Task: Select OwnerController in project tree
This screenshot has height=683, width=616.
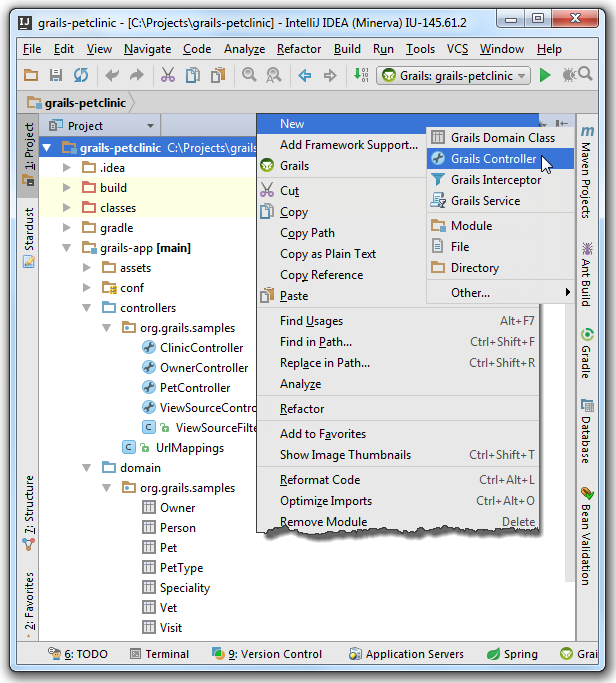Action: (203, 368)
